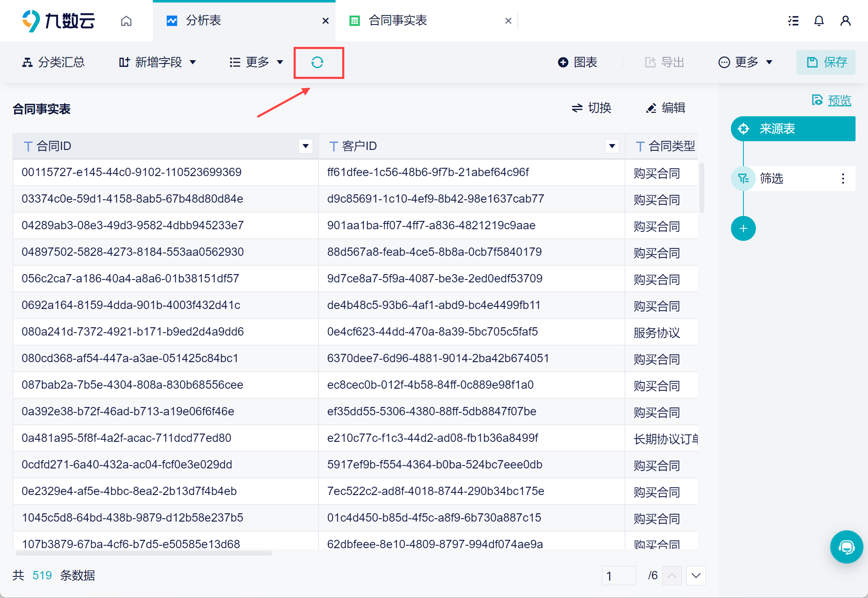Open the task list icon
The image size is (868, 598).
793,21
